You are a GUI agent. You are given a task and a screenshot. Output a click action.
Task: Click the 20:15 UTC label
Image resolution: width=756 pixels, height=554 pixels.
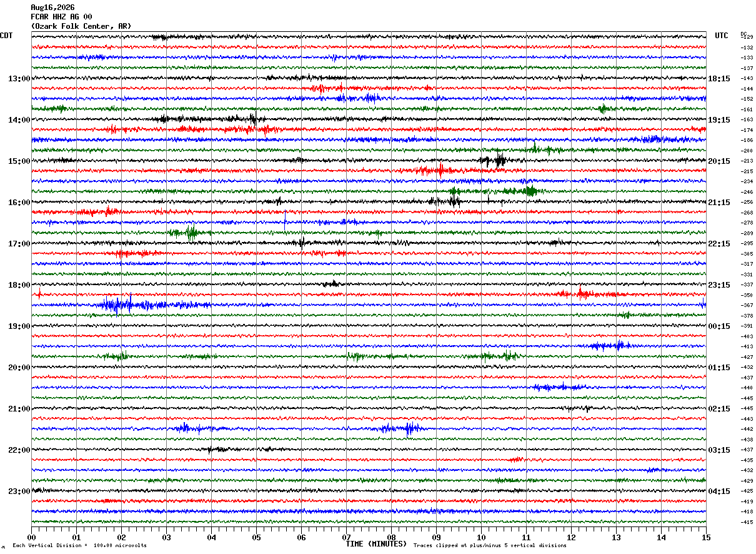(719, 161)
